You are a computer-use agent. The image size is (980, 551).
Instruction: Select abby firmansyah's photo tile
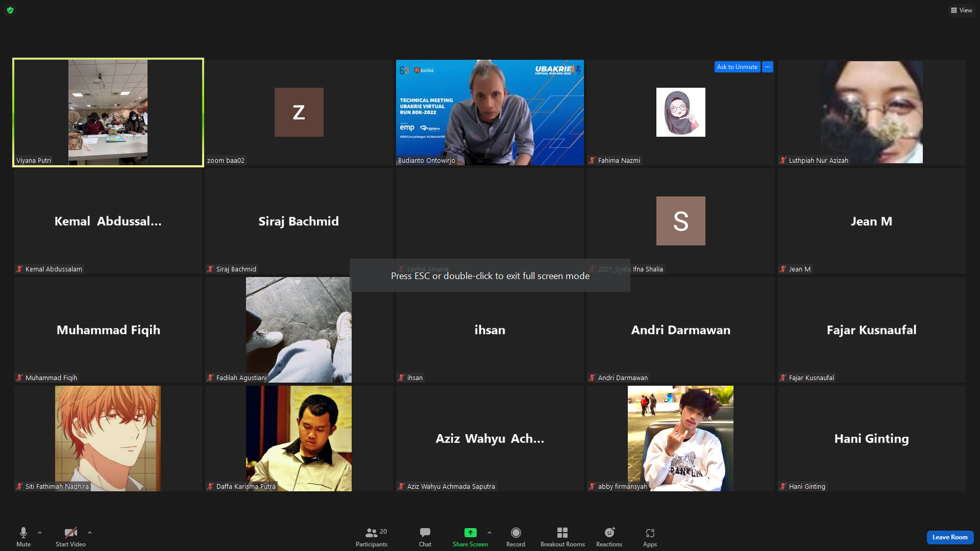pos(680,438)
